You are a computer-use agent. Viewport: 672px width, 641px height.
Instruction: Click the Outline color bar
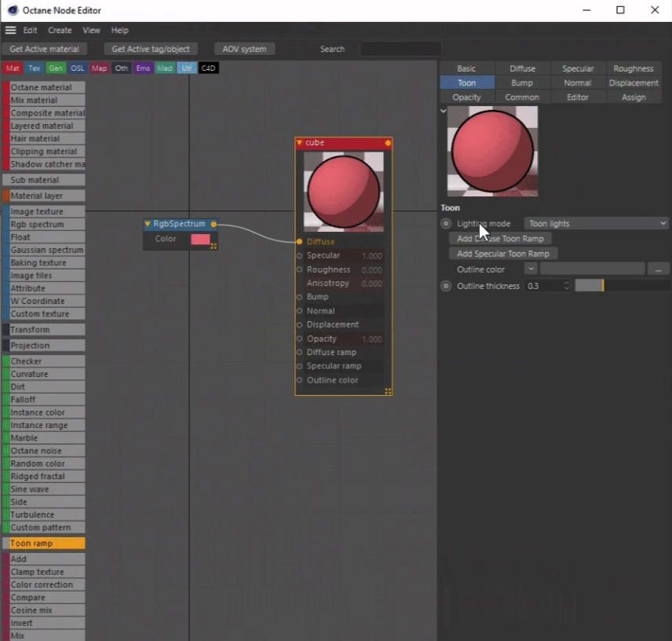point(592,269)
